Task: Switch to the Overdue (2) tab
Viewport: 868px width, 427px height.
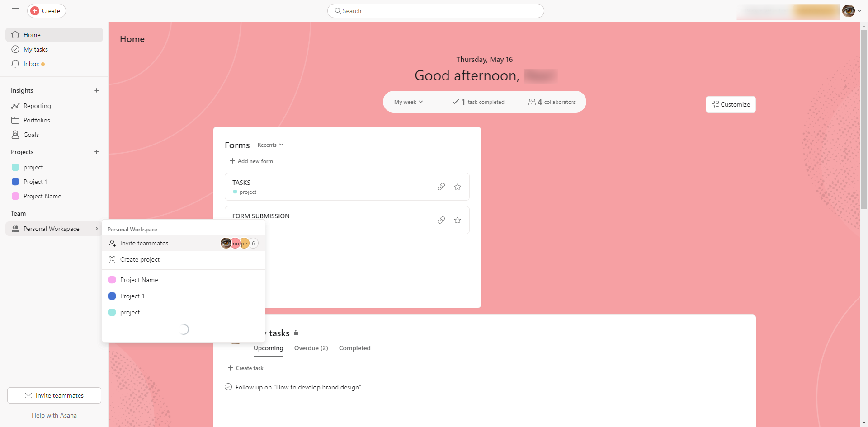Action: coord(311,348)
